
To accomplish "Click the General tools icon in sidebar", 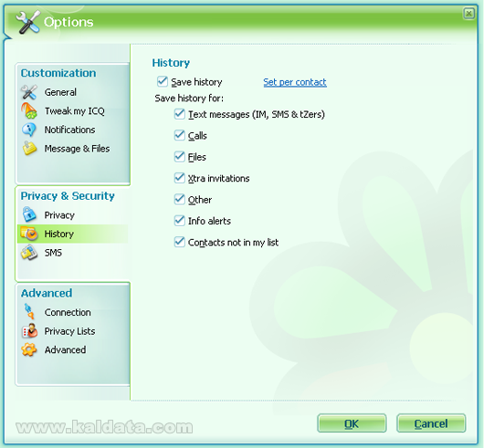I will click(29, 92).
